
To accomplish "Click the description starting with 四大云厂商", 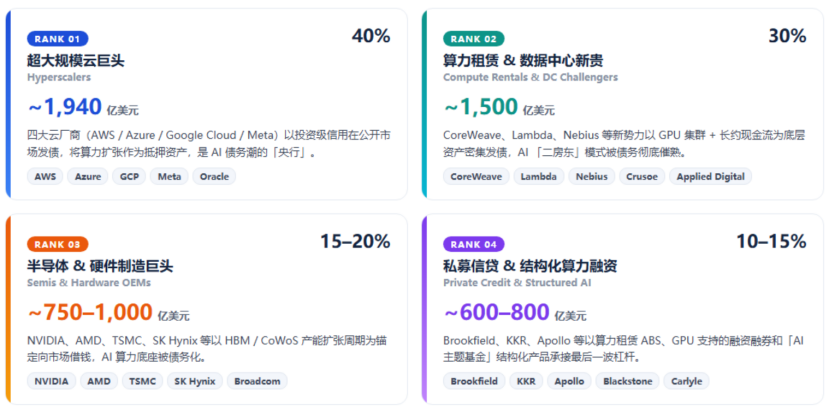I will click(x=209, y=144).
